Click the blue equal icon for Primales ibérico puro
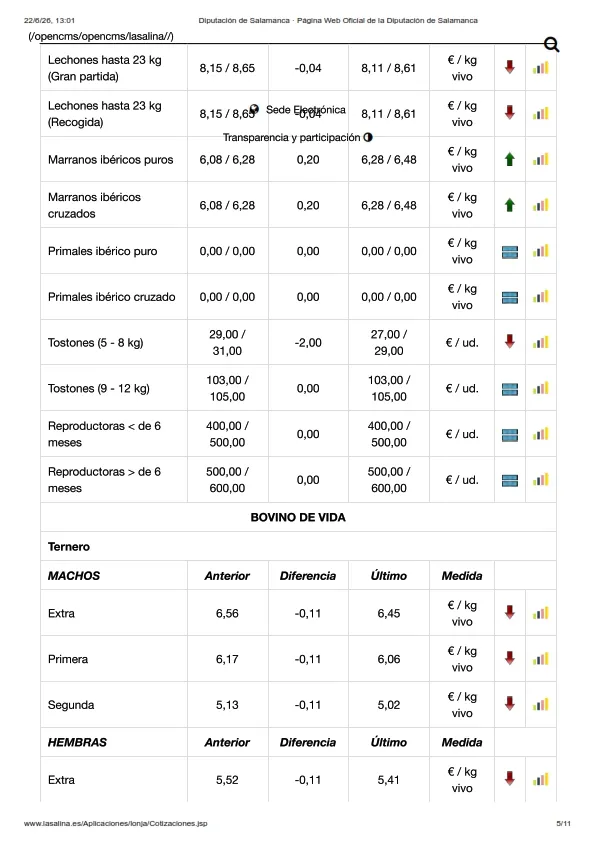This screenshot has height=842, width=595. (x=510, y=252)
